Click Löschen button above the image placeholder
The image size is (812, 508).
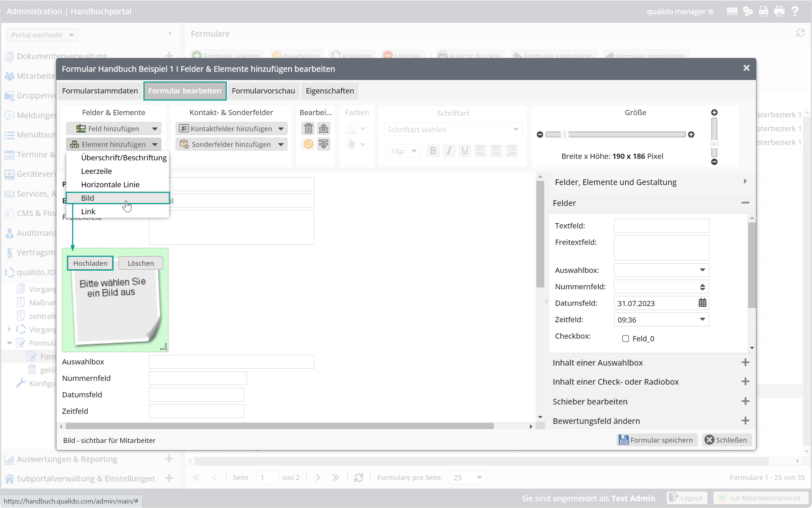[x=140, y=263]
